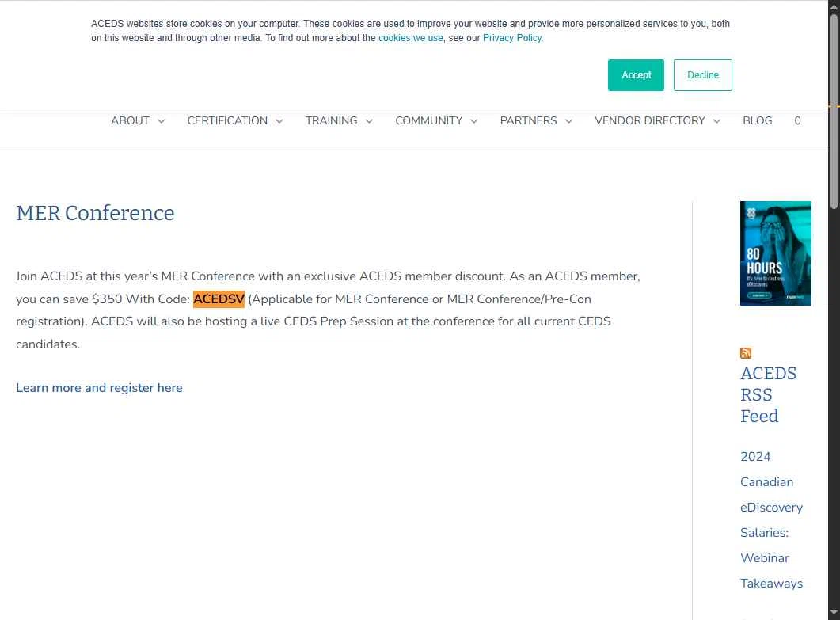Expand the chevron beside TRAINING

[x=369, y=121]
